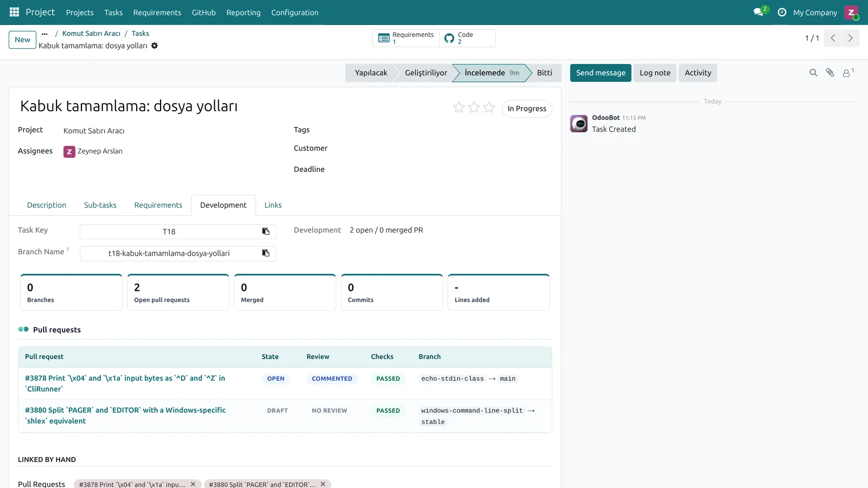Image resolution: width=868 pixels, height=488 pixels.
Task: Open the GitHub Code smart button
Action: click(467, 38)
